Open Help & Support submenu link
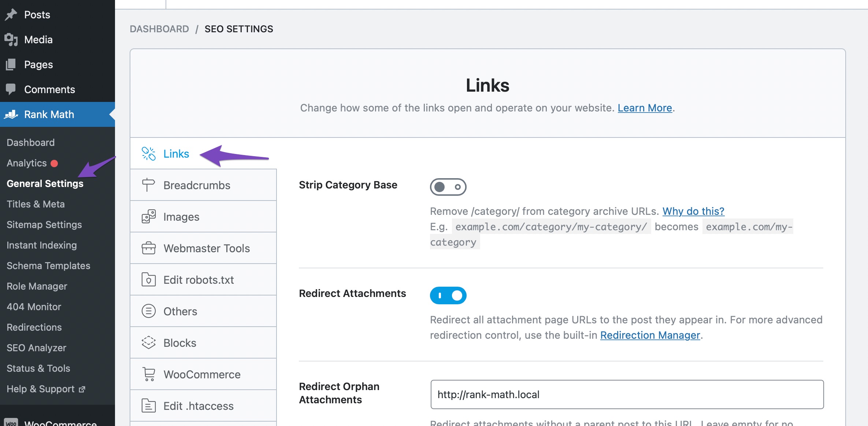 46,389
